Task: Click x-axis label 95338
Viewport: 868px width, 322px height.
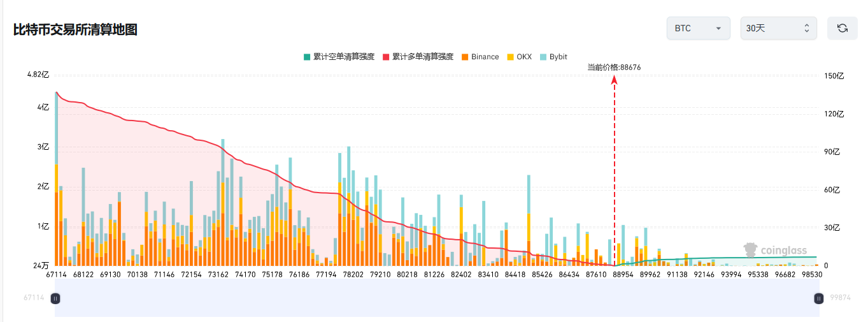Action: (x=758, y=275)
